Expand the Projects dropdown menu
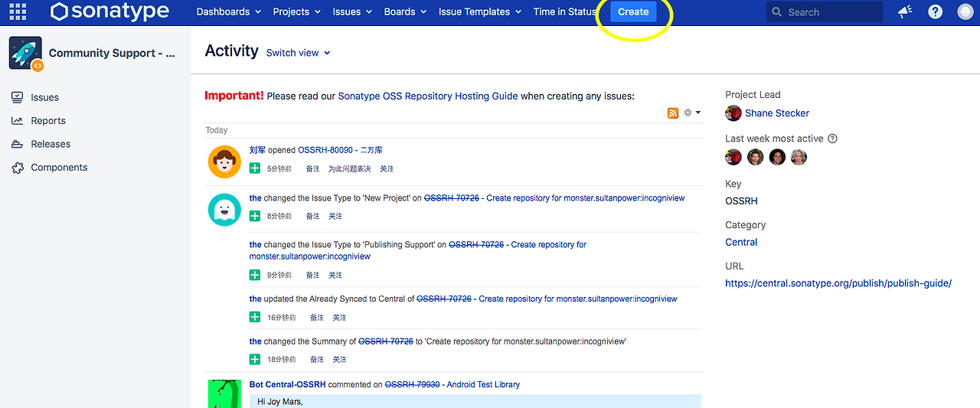980x408 pixels. 296,11
